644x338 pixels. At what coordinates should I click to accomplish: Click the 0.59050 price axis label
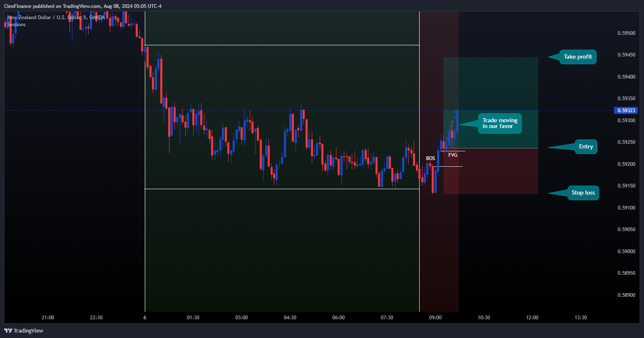click(x=626, y=229)
